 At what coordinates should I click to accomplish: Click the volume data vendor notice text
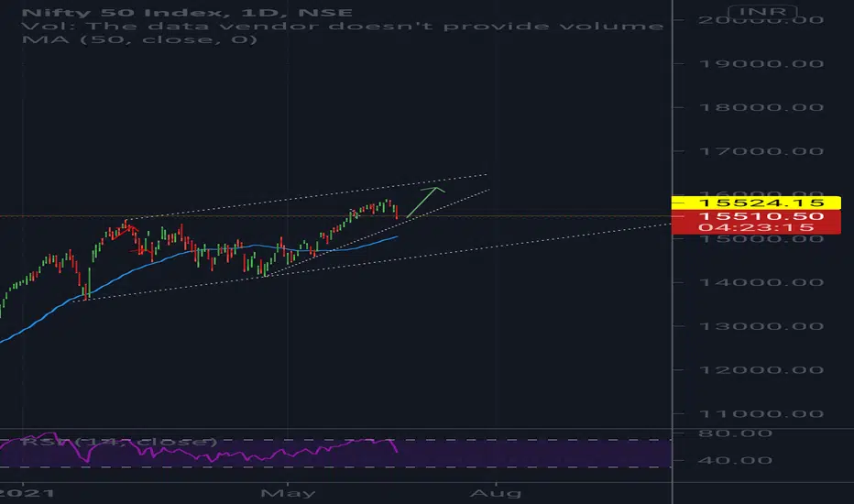342,27
